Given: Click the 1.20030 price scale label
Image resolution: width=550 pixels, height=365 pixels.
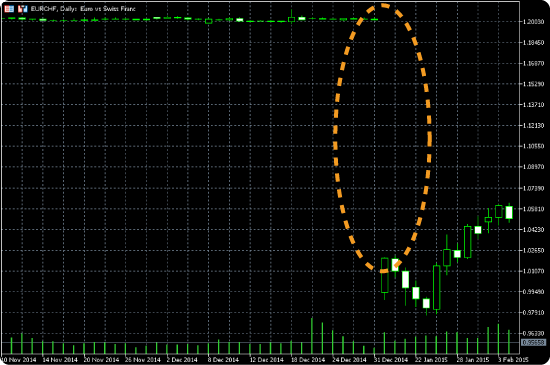Looking at the screenshot, I should (x=534, y=22).
